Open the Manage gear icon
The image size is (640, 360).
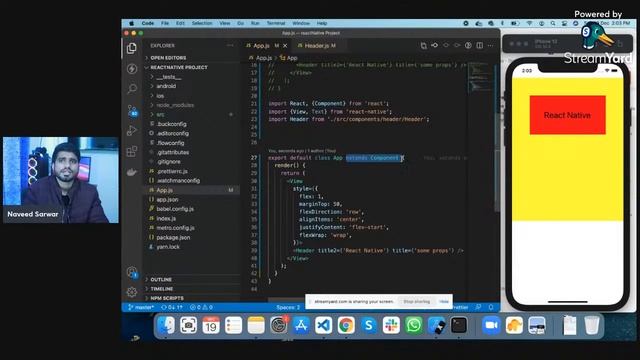tap(131, 291)
